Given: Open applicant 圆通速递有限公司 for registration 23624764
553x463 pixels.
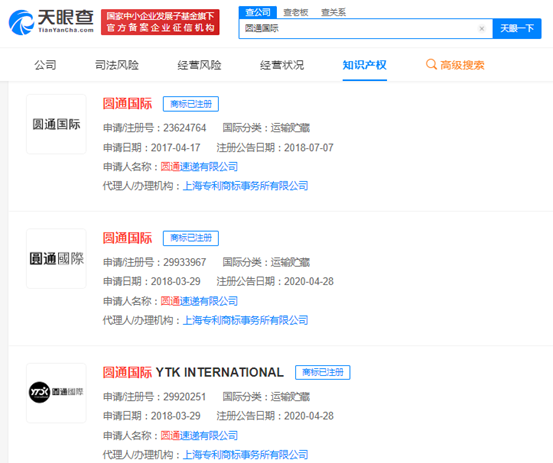Looking at the screenshot, I should [x=199, y=166].
